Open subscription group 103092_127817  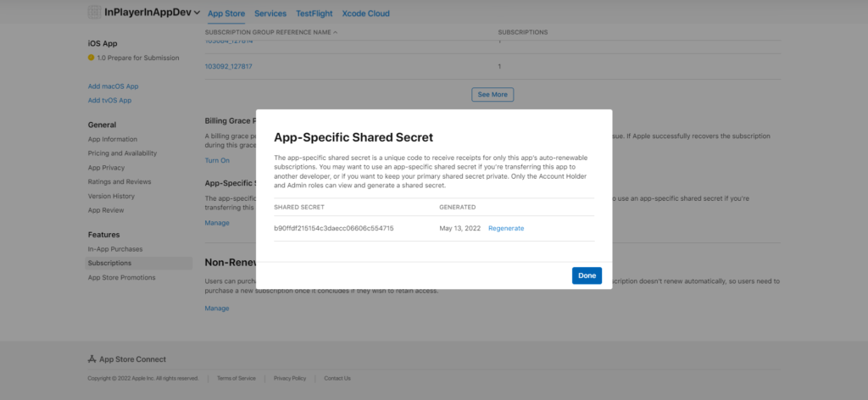pyautogui.click(x=229, y=66)
